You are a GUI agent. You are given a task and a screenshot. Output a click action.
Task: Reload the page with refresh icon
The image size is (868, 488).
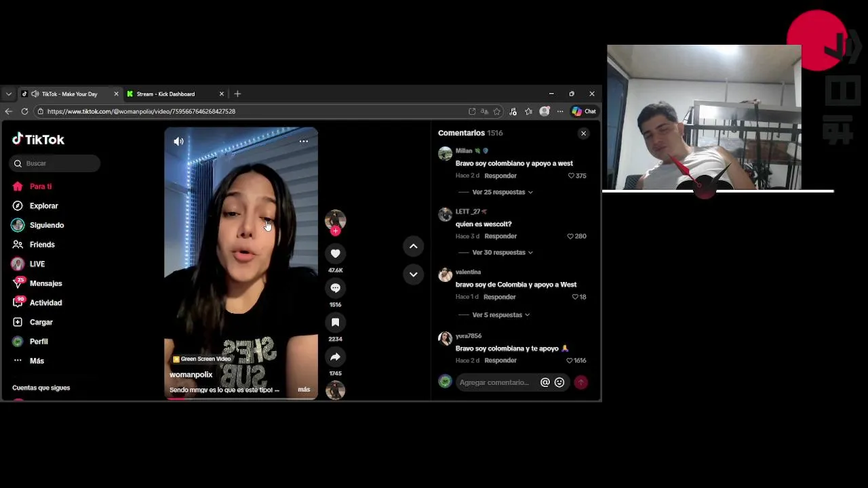24,112
